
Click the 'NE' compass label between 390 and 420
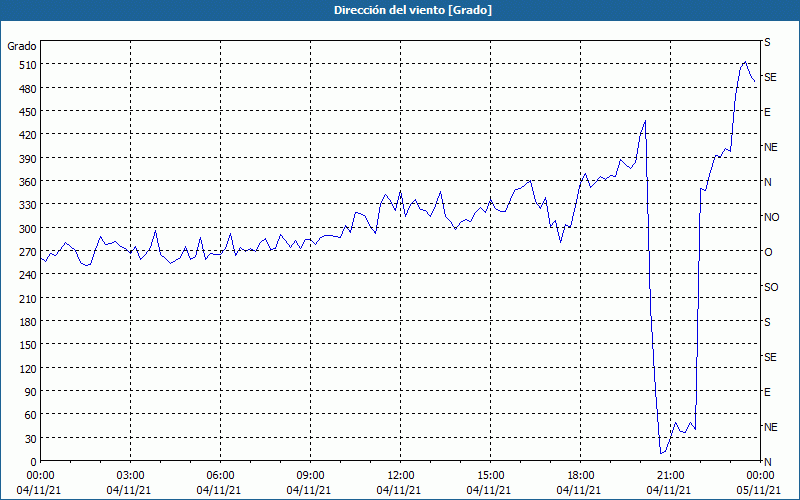pos(771,147)
